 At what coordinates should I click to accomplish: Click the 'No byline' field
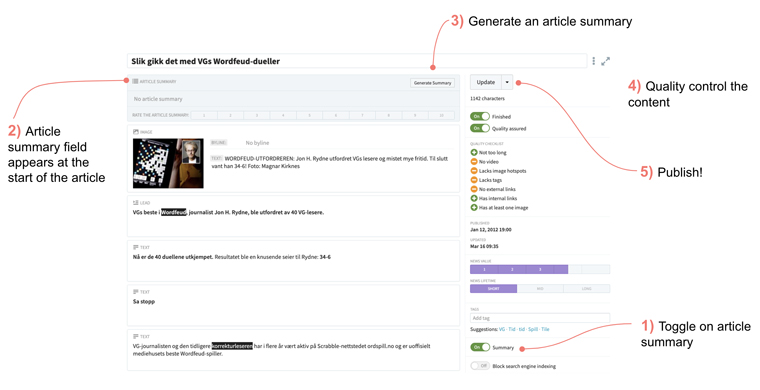tap(257, 143)
